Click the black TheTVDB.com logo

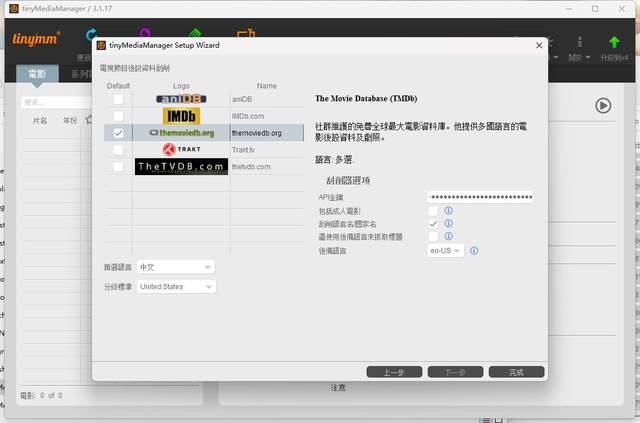[181, 167]
